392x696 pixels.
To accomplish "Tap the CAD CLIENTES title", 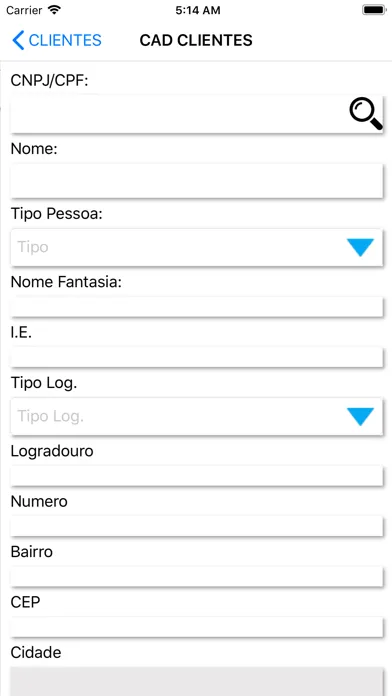I will tap(196, 40).
